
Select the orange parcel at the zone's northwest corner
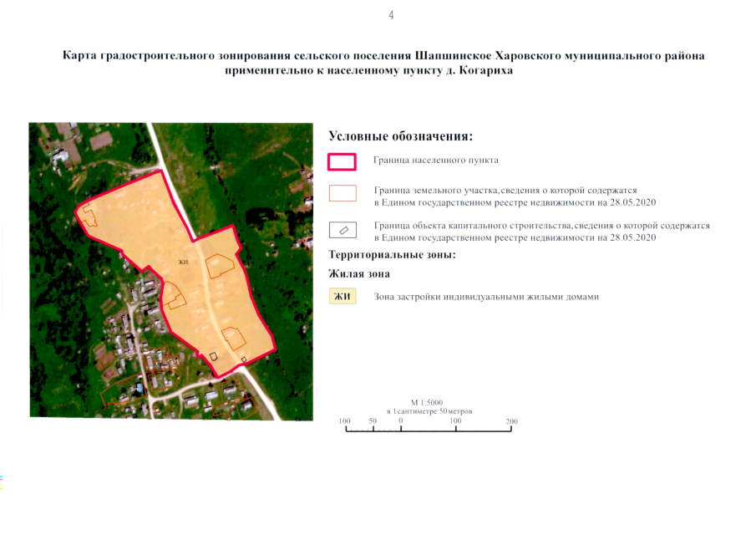click(87, 214)
